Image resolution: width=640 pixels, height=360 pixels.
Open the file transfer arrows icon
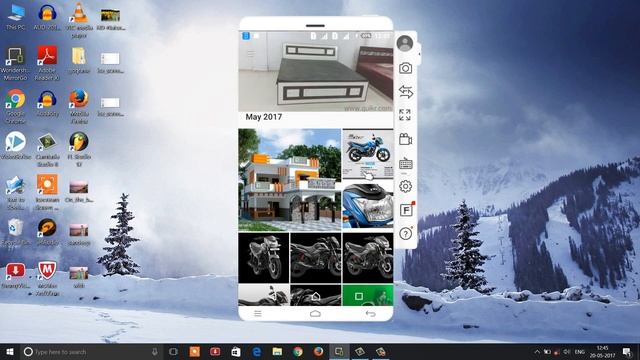(405, 92)
